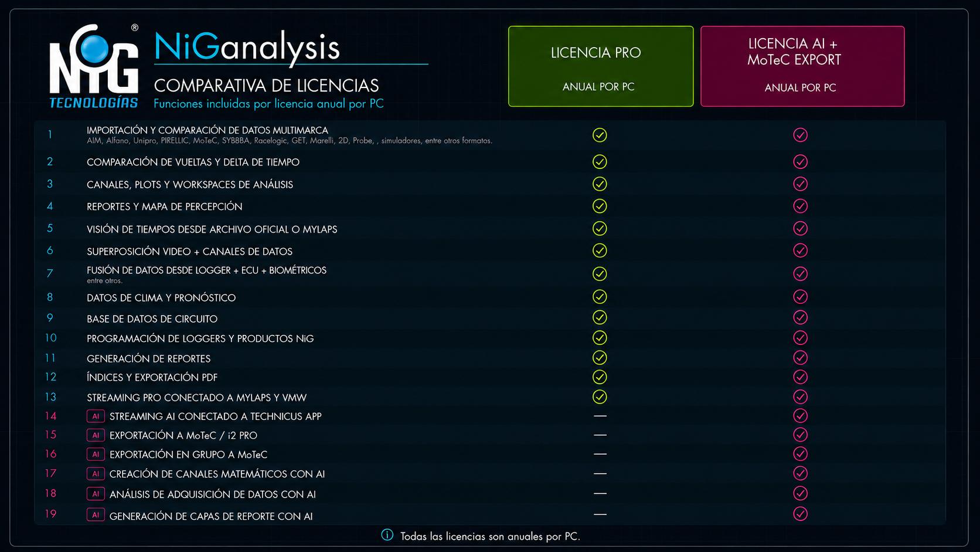Click PRO checkmark for Visión de tiempos row
Image resolution: width=980 pixels, height=552 pixels.
[600, 229]
